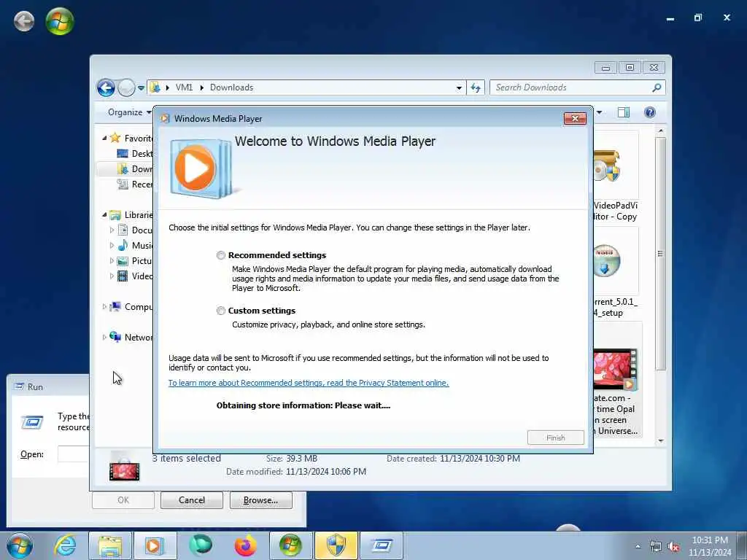Click the green sphere taskbar icon
747x560 pixels.
200,545
